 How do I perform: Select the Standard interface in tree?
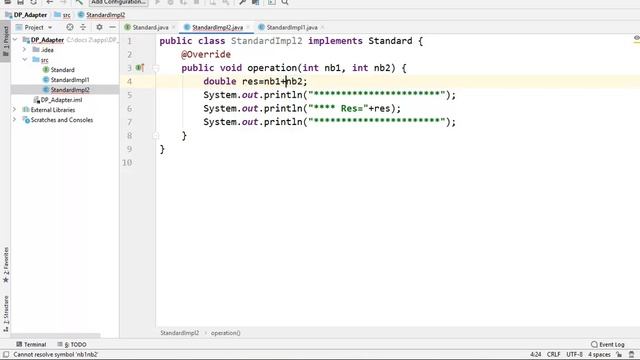58,70
